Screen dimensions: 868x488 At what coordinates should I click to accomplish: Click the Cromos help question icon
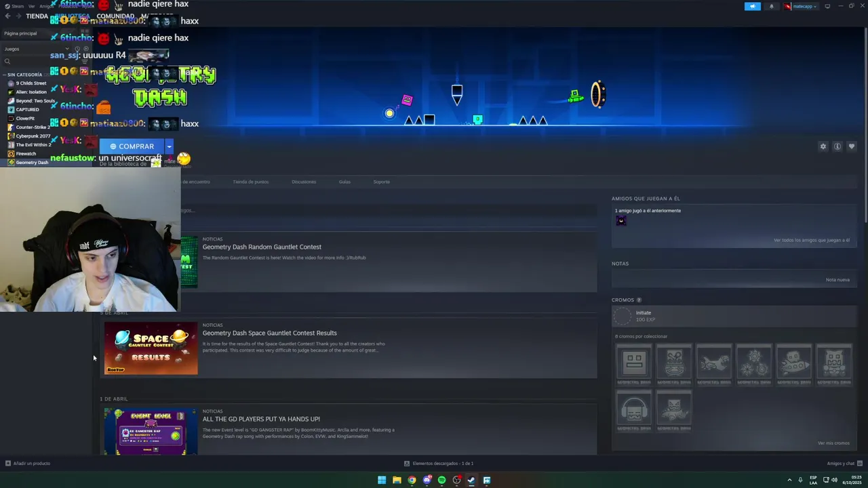639,300
